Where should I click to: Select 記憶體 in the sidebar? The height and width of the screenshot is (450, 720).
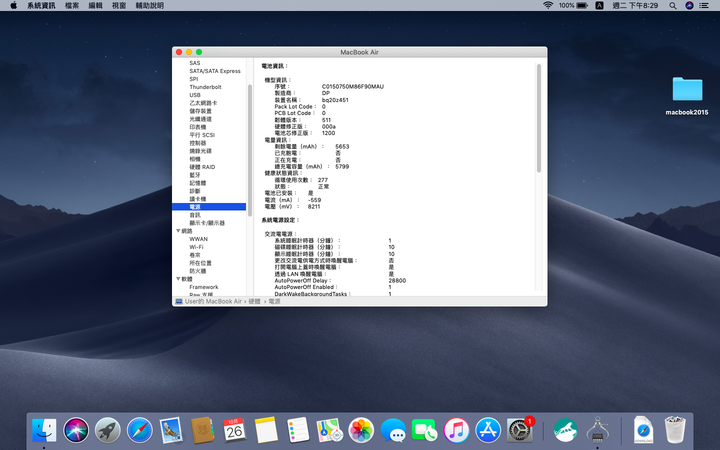[x=197, y=183]
